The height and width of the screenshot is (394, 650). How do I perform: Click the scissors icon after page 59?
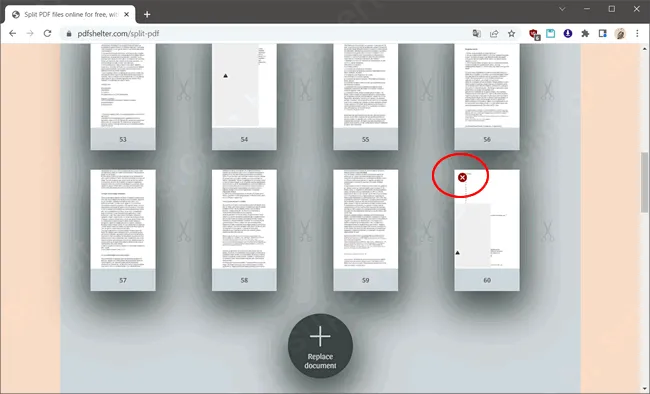427,231
